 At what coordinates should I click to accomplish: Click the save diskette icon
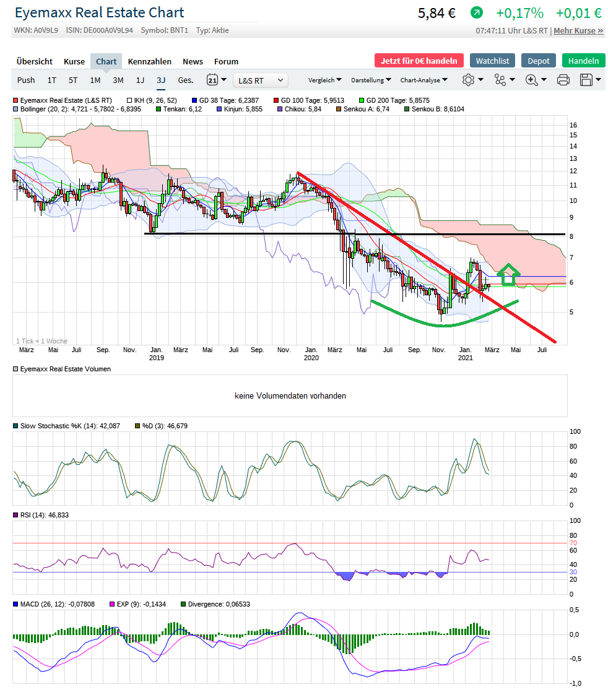pos(586,80)
